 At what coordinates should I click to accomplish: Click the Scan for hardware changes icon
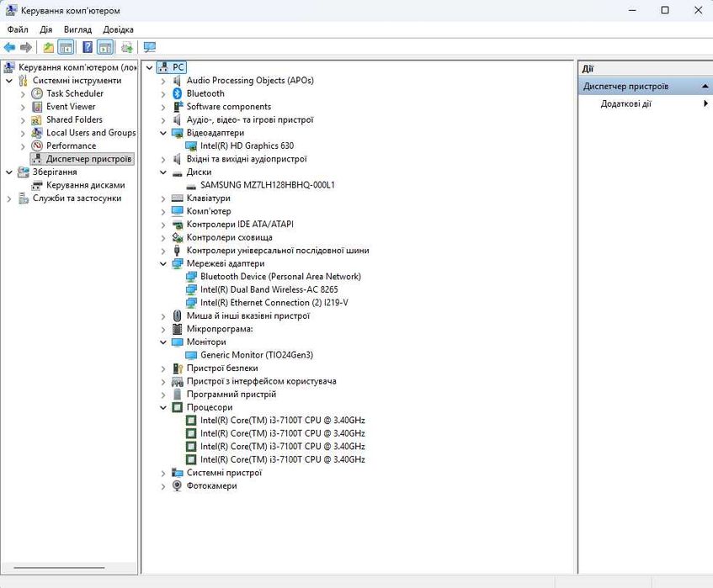tap(127, 47)
